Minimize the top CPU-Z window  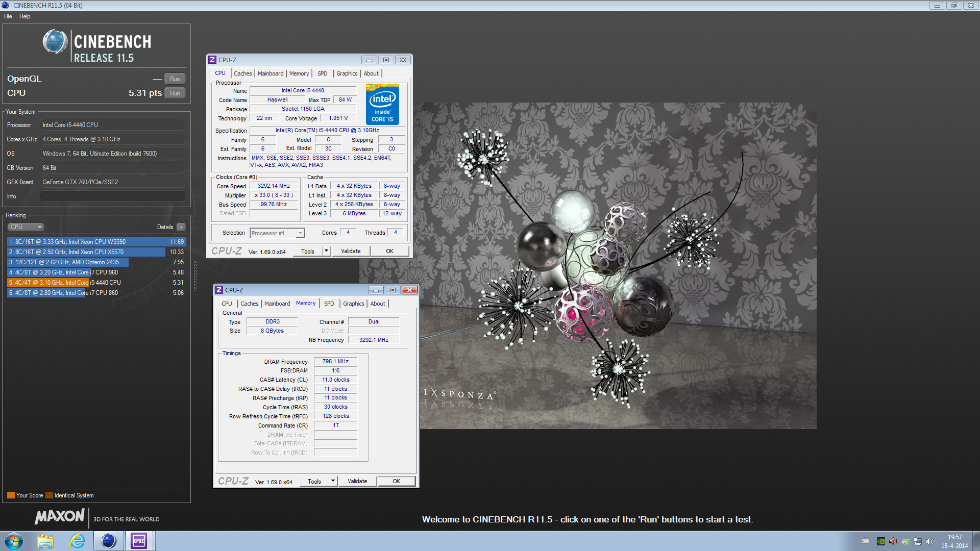tap(369, 60)
